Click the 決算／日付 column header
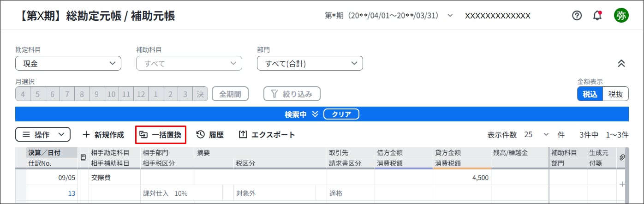 (52, 153)
